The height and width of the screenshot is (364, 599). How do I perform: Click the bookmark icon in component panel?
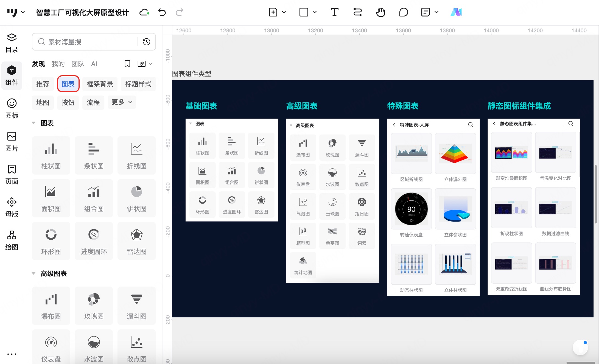point(127,64)
